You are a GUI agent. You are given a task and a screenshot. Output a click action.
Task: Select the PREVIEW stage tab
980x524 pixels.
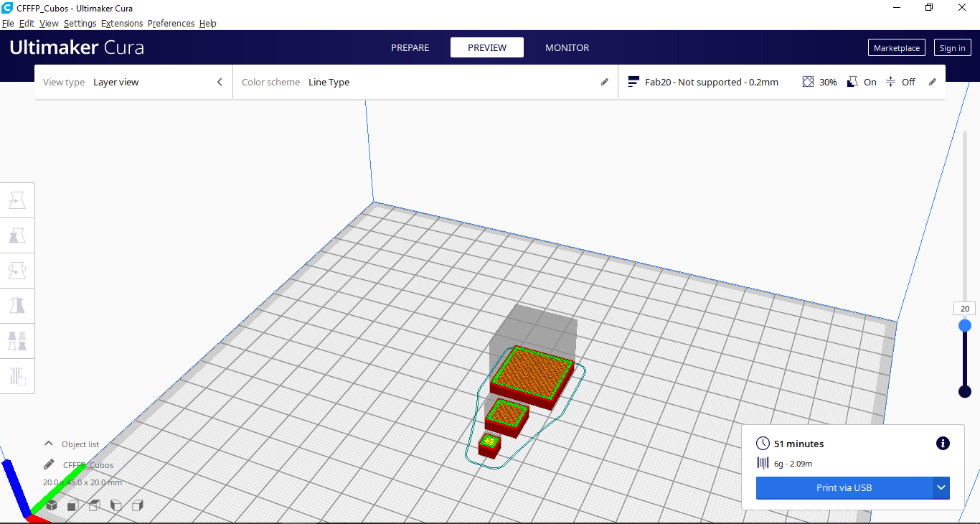tap(487, 48)
